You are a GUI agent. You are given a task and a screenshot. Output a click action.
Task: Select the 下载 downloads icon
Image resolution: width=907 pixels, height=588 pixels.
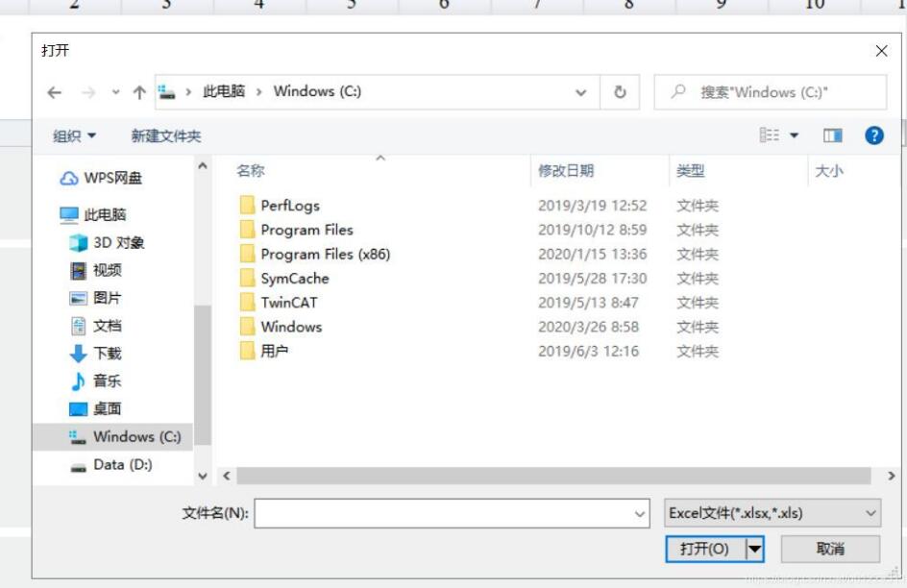(78, 353)
